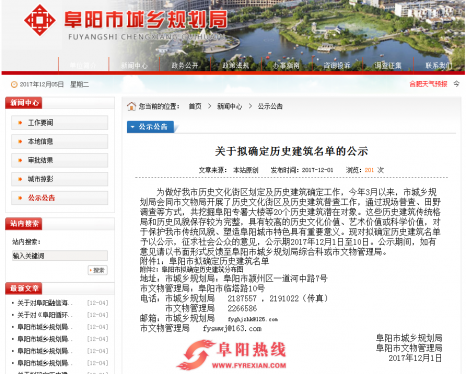Click the 新闻中心 sidebar panel header
Image resolution: width=466 pixels, height=374 pixels.
tap(24, 103)
